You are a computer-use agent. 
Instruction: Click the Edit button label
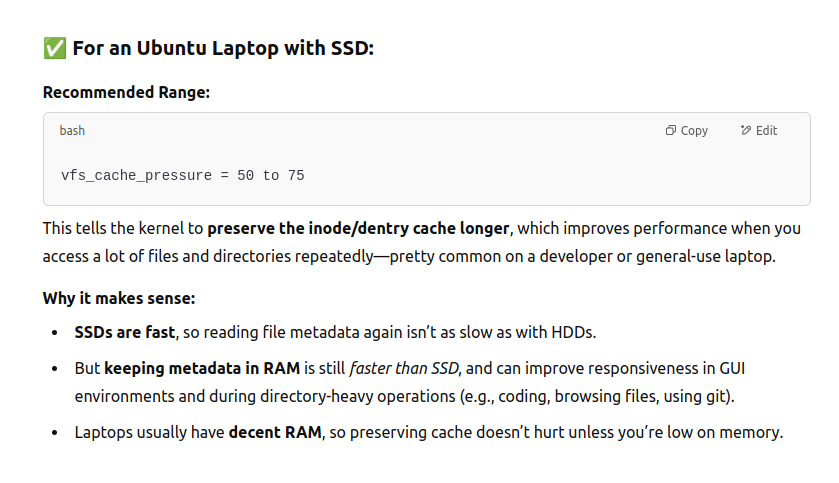click(x=766, y=131)
